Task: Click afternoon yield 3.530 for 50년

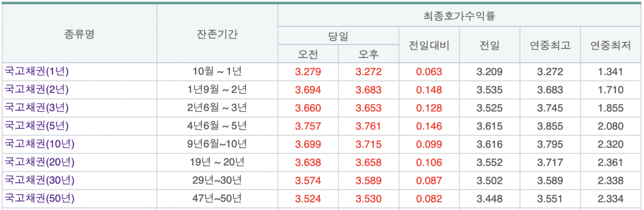Action: [x=368, y=199]
